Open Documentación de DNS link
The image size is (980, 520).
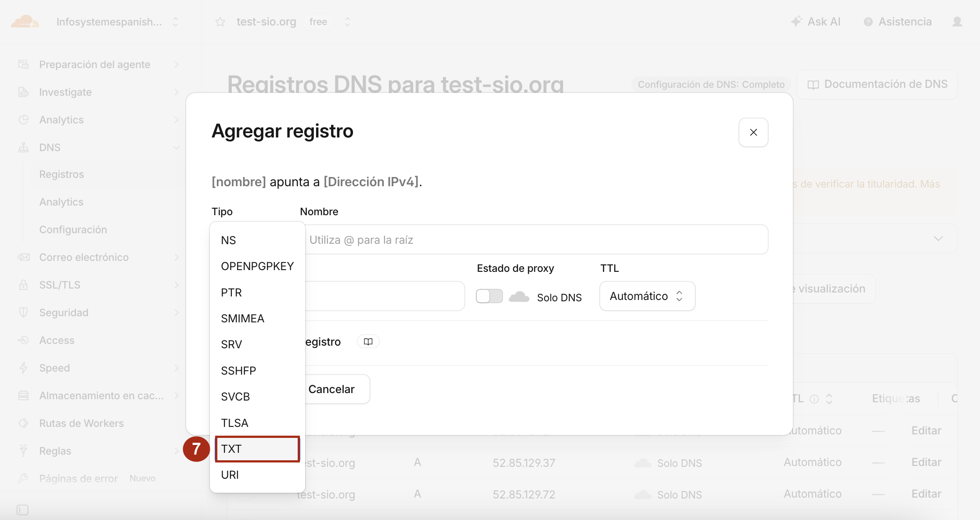pos(877,84)
